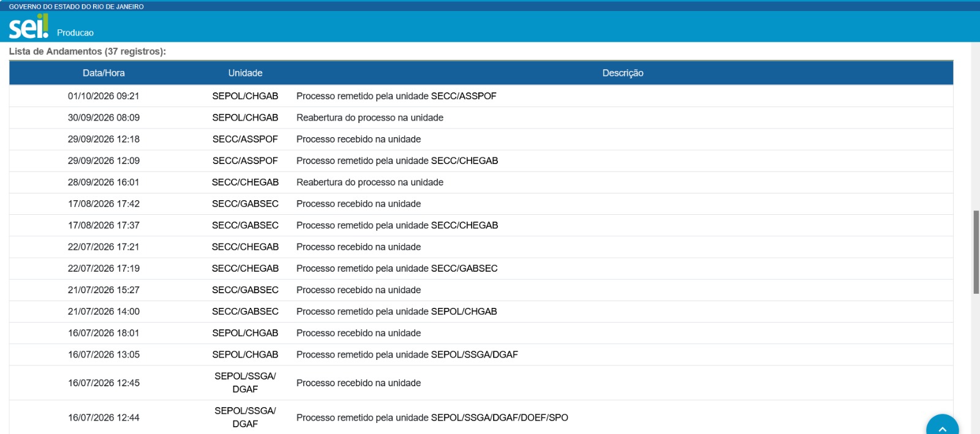
Task: Click SECC/GABSEC in the 17/08/2026 17:42 row
Action: tap(245, 204)
